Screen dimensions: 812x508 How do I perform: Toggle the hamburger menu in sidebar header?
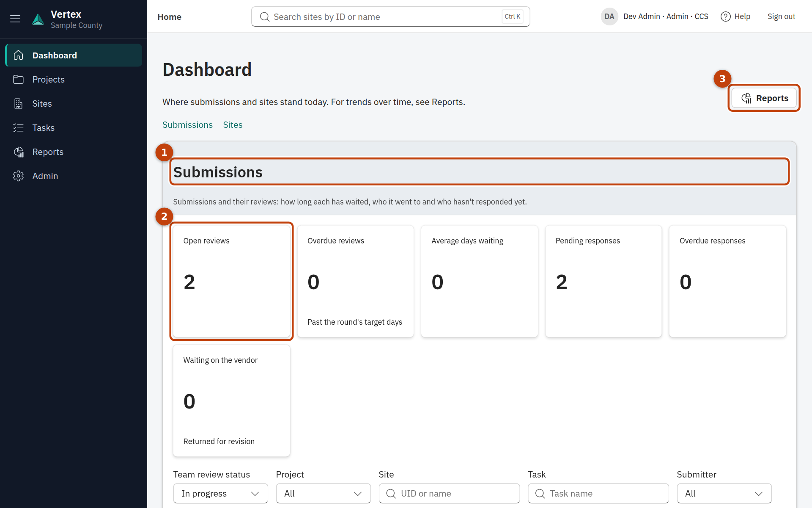pos(15,19)
